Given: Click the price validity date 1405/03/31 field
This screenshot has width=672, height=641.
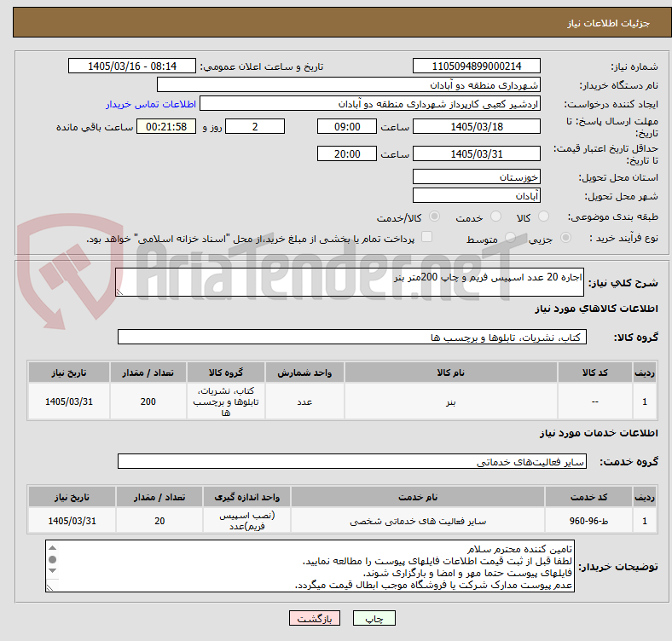Looking at the screenshot, I should pyautogui.click(x=476, y=153).
